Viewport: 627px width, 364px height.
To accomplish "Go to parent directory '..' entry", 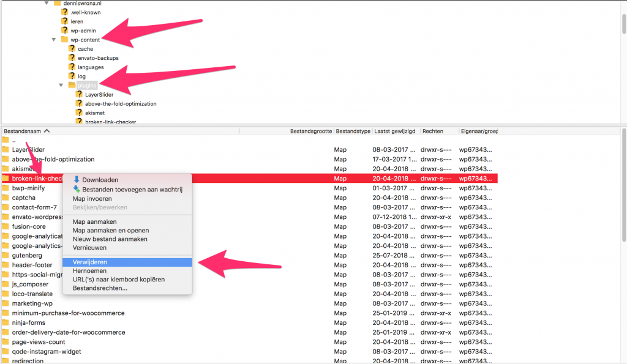I will tap(14, 140).
